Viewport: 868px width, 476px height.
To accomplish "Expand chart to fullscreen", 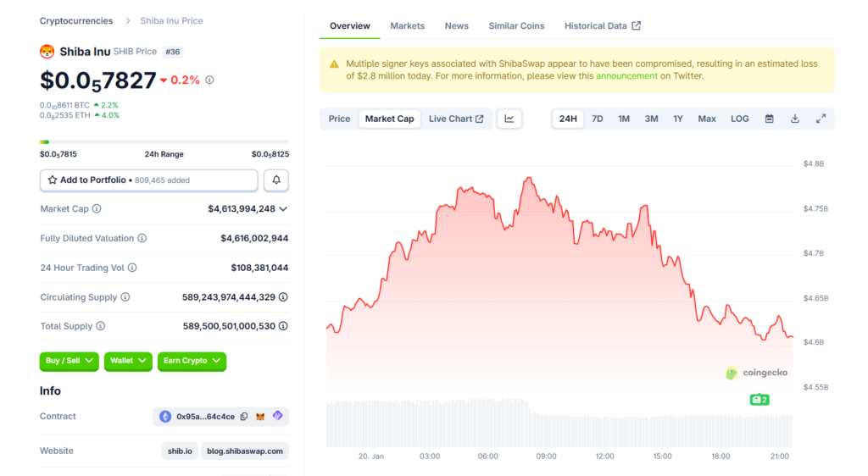I will pyautogui.click(x=821, y=119).
